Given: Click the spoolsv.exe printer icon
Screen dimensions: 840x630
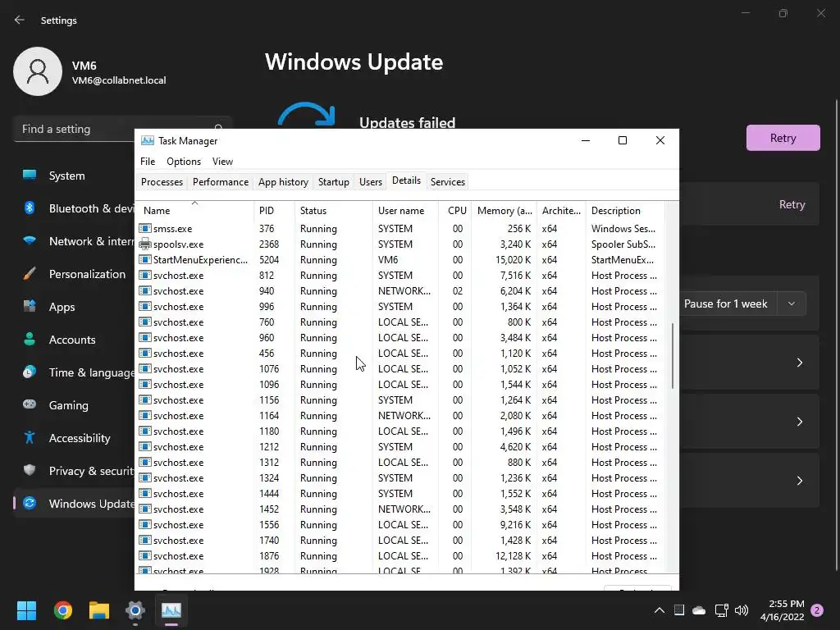Looking at the screenshot, I should coord(144,244).
